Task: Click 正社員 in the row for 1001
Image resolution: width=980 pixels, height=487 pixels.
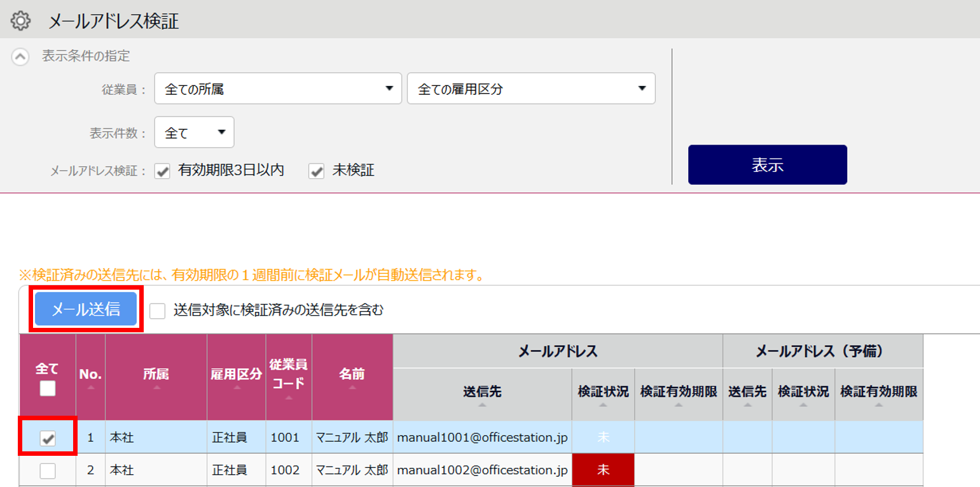Action: [x=229, y=437]
